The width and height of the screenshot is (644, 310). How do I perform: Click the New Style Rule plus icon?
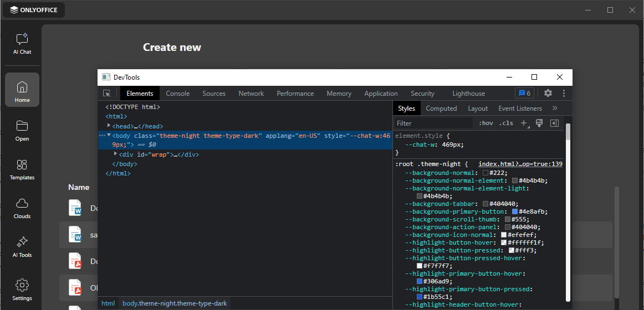524,123
